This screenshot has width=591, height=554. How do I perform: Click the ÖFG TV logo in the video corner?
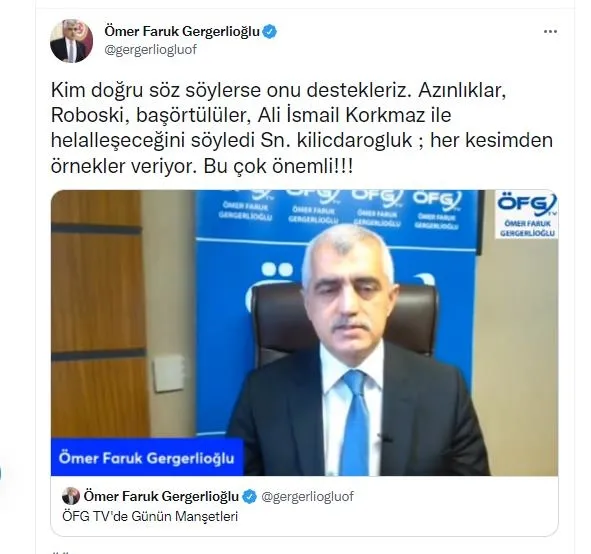527,215
